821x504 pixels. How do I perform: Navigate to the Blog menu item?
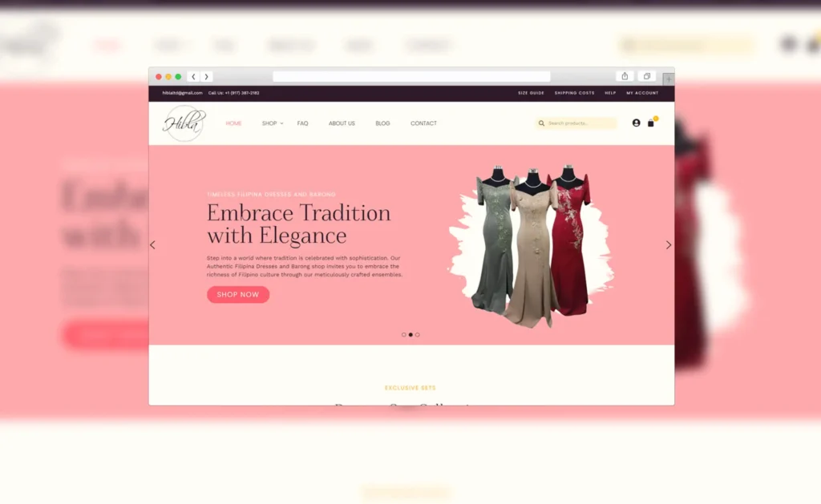click(382, 123)
